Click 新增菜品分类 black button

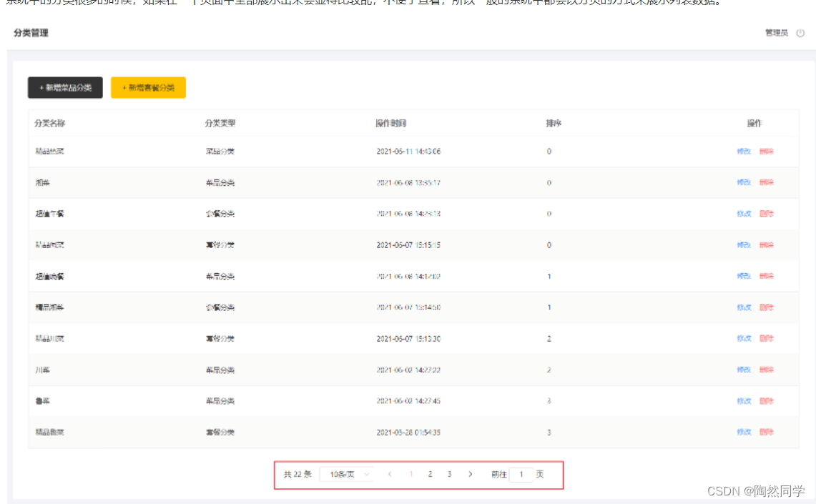pos(65,87)
